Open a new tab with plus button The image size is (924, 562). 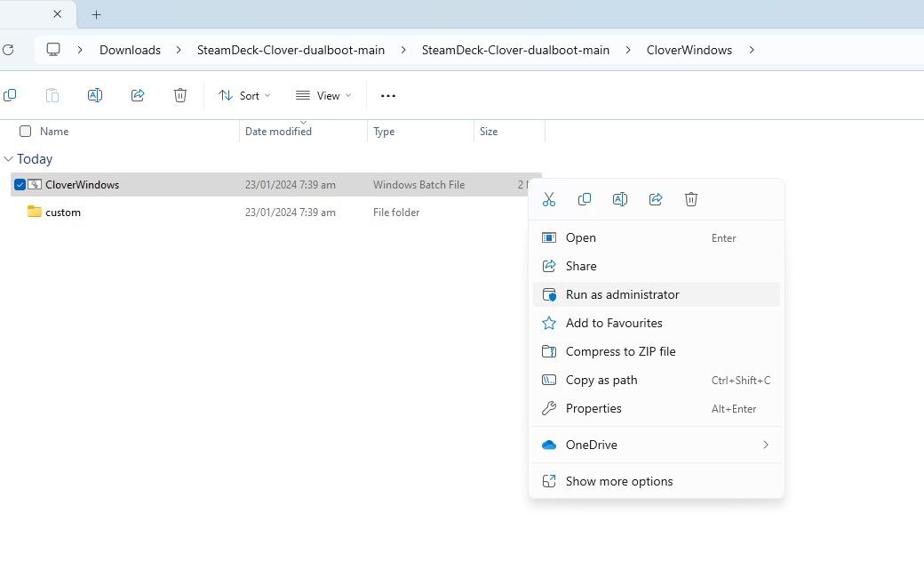(x=97, y=14)
